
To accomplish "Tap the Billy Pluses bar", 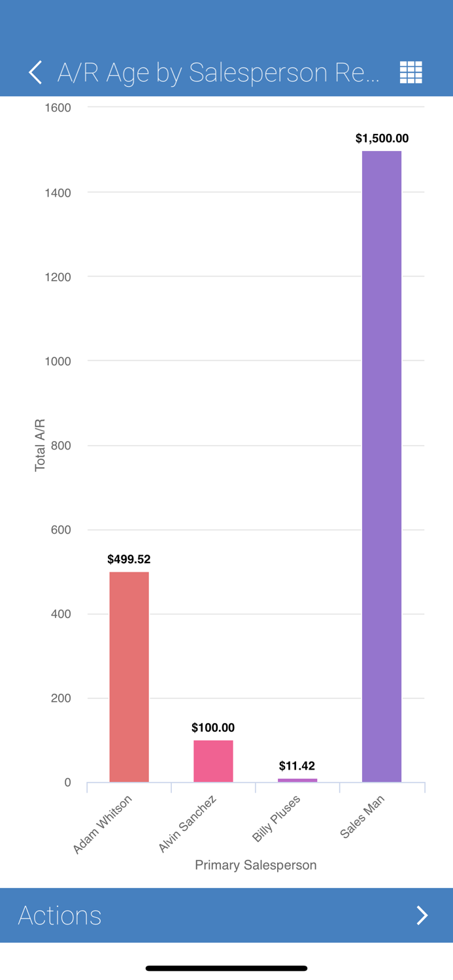I will click(297, 779).
